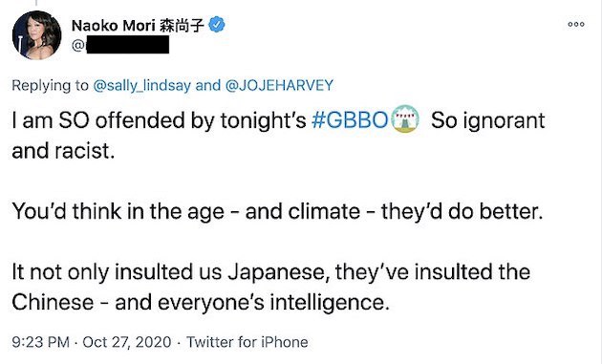Image resolution: width=602 pixels, height=364 pixels.
Task: Open Naoko Mori's profile avatar photo
Action: 36,35
